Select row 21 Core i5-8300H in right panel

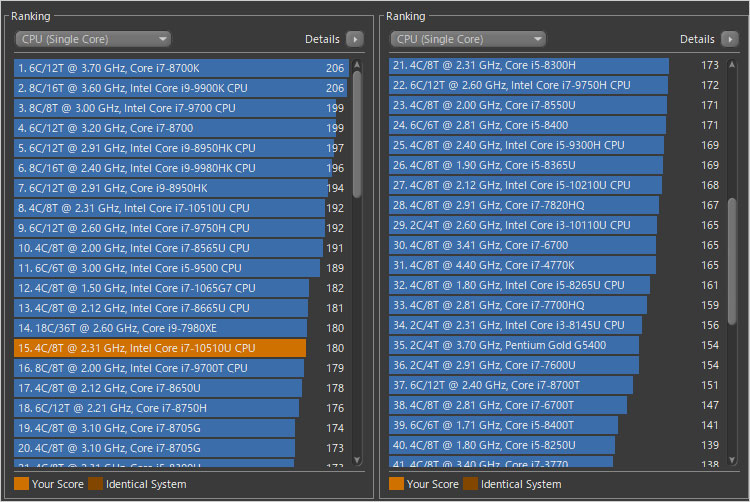(556, 65)
